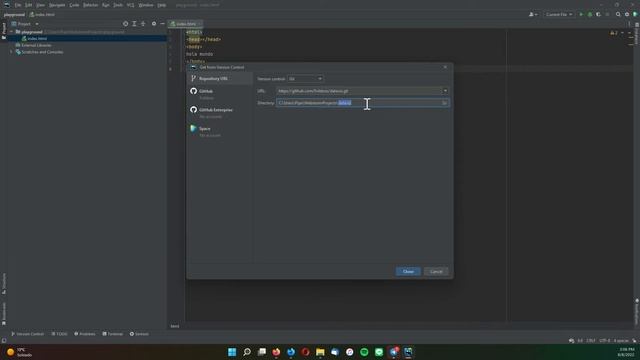
Task: Click playground breadcrumb in navigation bar
Action: [x=14, y=14]
